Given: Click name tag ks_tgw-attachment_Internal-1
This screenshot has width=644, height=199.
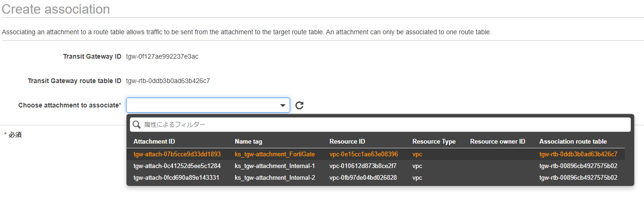Looking at the screenshot, I should (x=275, y=166).
